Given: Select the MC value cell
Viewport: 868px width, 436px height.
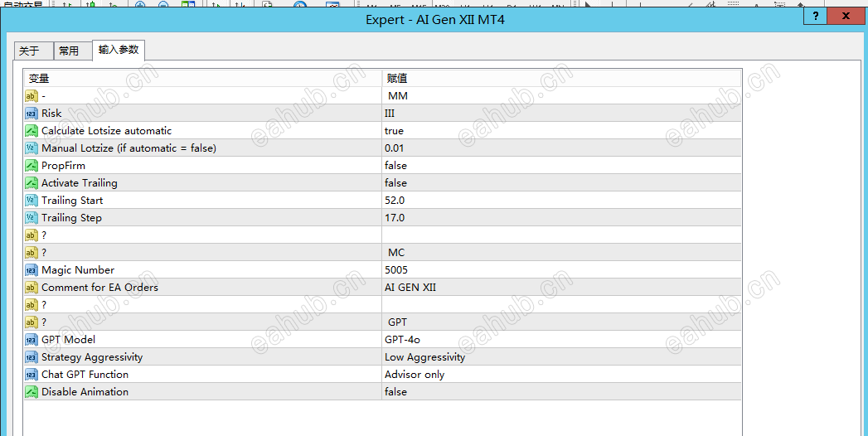Looking at the screenshot, I should (561, 253).
